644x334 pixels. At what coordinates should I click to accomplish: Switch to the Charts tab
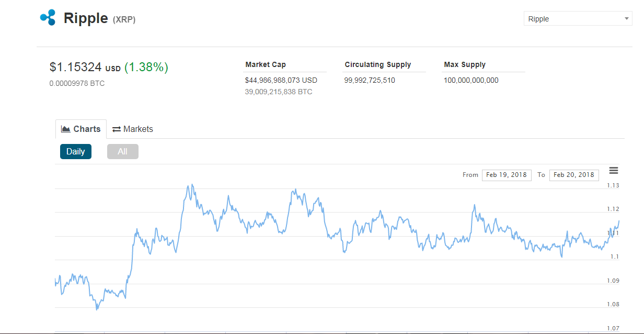coord(81,129)
